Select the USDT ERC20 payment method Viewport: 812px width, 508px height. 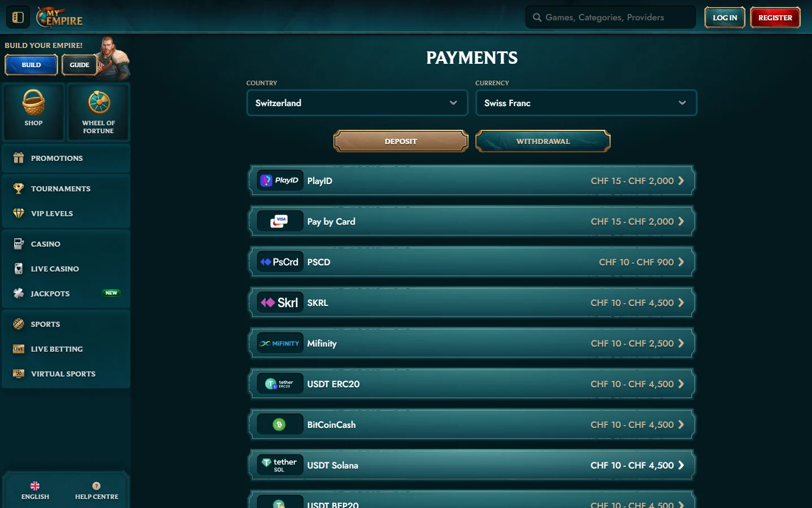pos(472,384)
